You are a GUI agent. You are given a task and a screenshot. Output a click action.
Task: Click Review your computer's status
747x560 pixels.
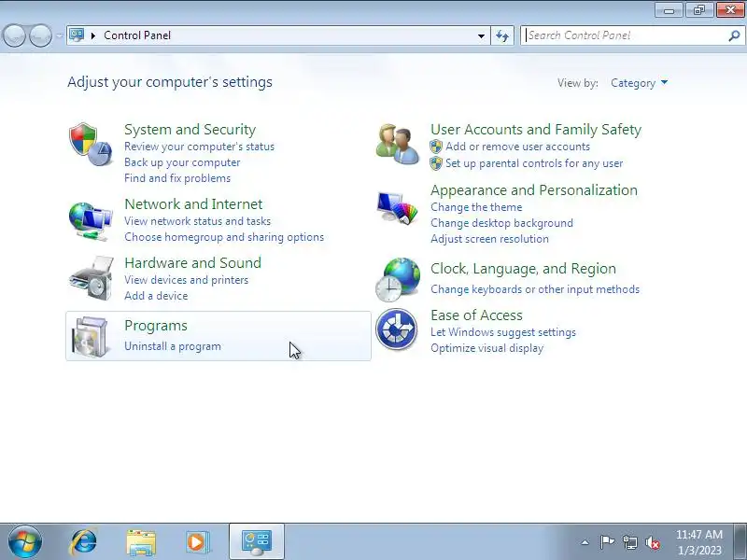pyautogui.click(x=199, y=147)
